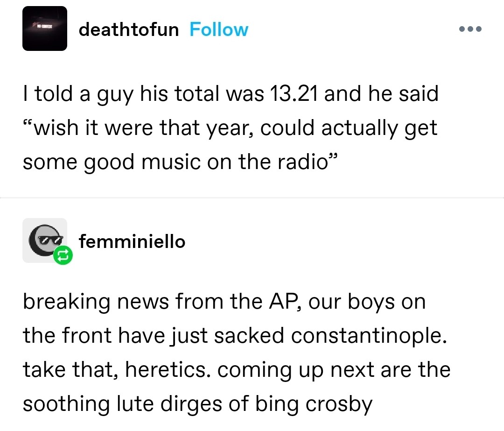Click the divider line between the posts
The height and width of the screenshot is (431, 504).
[x=252, y=198]
